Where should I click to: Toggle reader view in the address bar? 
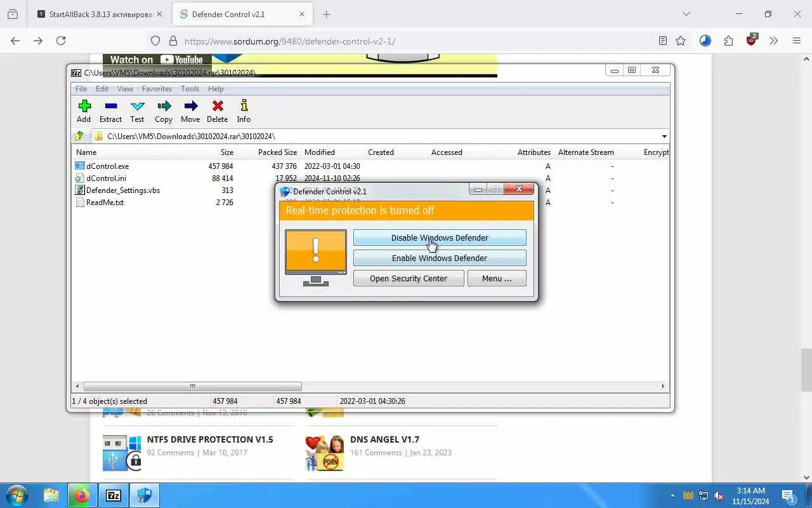tap(662, 41)
